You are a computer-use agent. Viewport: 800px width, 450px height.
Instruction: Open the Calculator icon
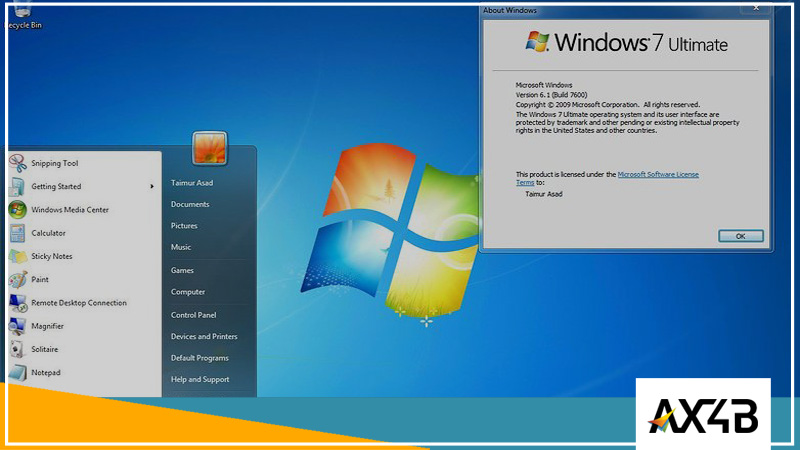18,233
